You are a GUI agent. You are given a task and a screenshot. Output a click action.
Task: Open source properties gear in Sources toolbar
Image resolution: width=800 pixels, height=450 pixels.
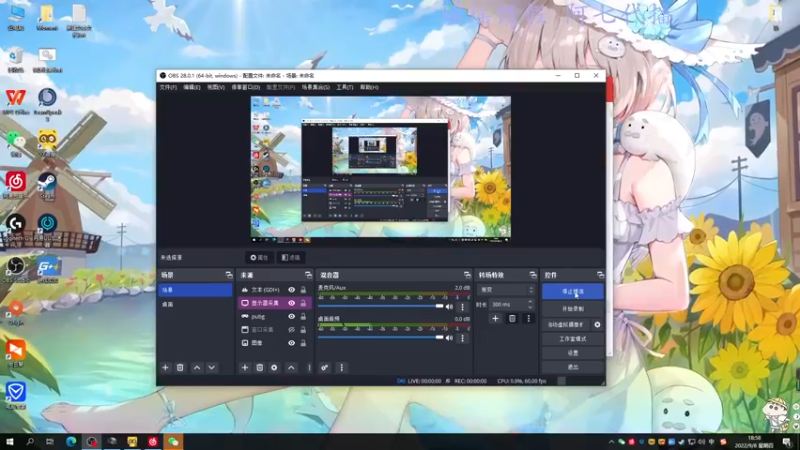coord(274,367)
